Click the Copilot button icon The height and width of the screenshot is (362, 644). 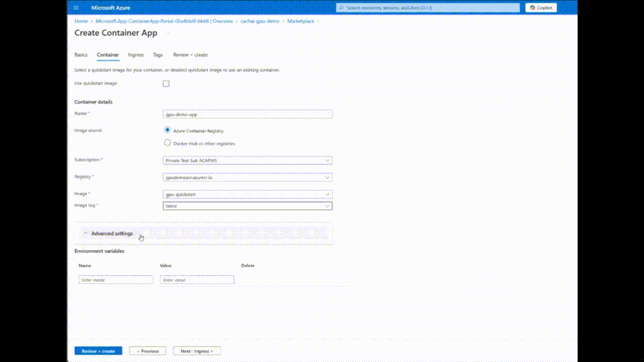pyautogui.click(x=532, y=7)
